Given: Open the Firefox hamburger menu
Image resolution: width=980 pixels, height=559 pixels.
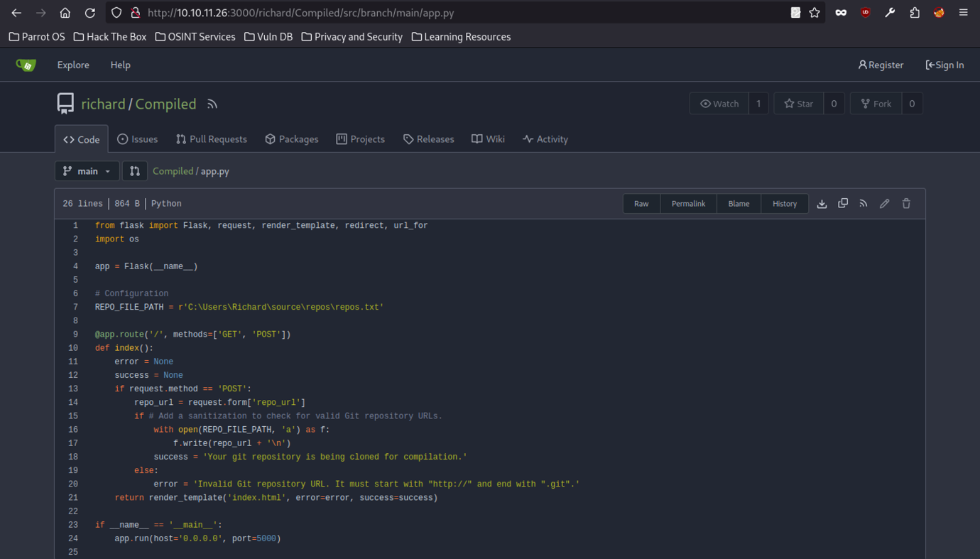Looking at the screenshot, I should (x=963, y=13).
